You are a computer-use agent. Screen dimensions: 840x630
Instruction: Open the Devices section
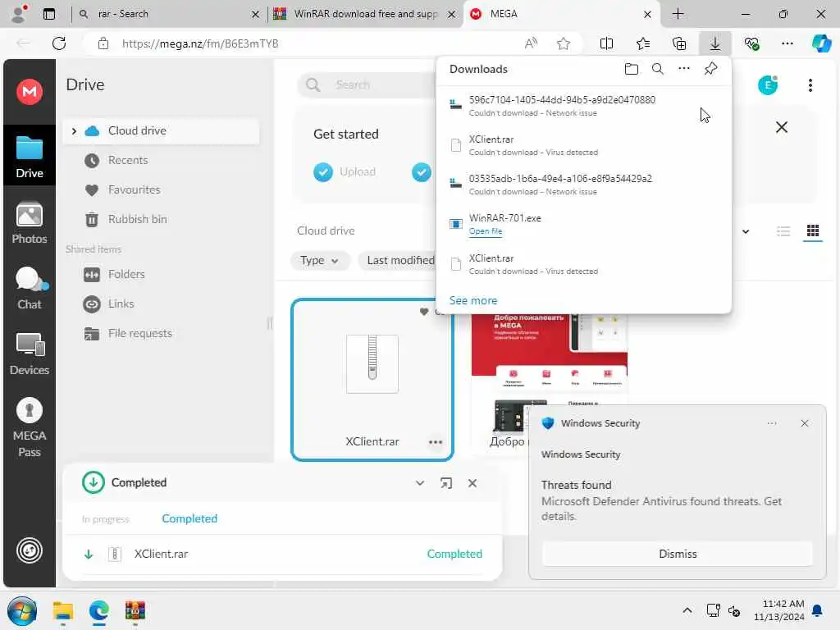(x=30, y=354)
